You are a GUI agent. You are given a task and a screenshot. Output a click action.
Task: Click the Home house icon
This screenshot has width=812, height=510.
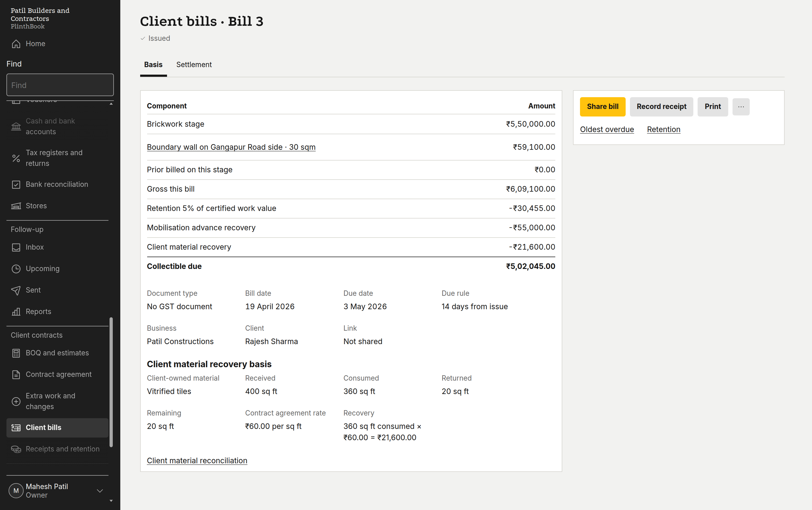pyautogui.click(x=16, y=44)
